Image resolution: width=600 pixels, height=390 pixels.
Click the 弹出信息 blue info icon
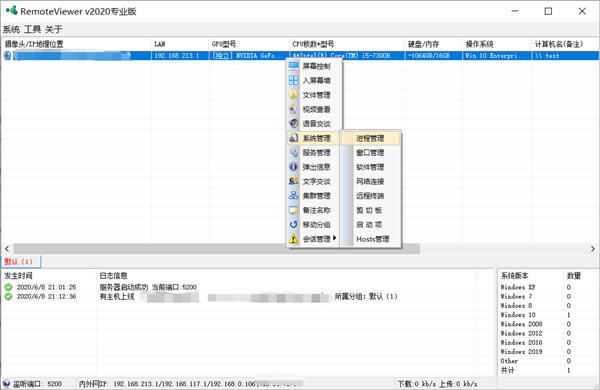point(293,167)
